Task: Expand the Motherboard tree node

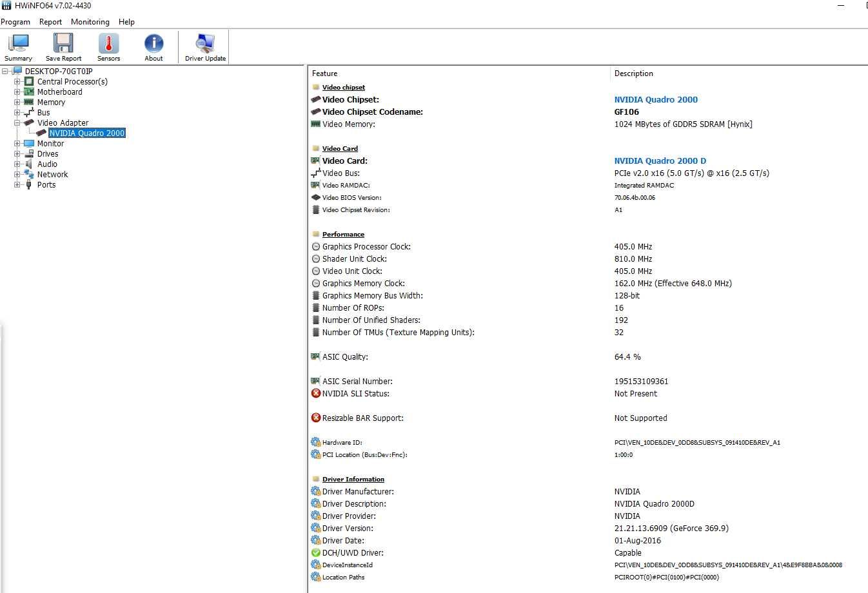Action: click(17, 92)
